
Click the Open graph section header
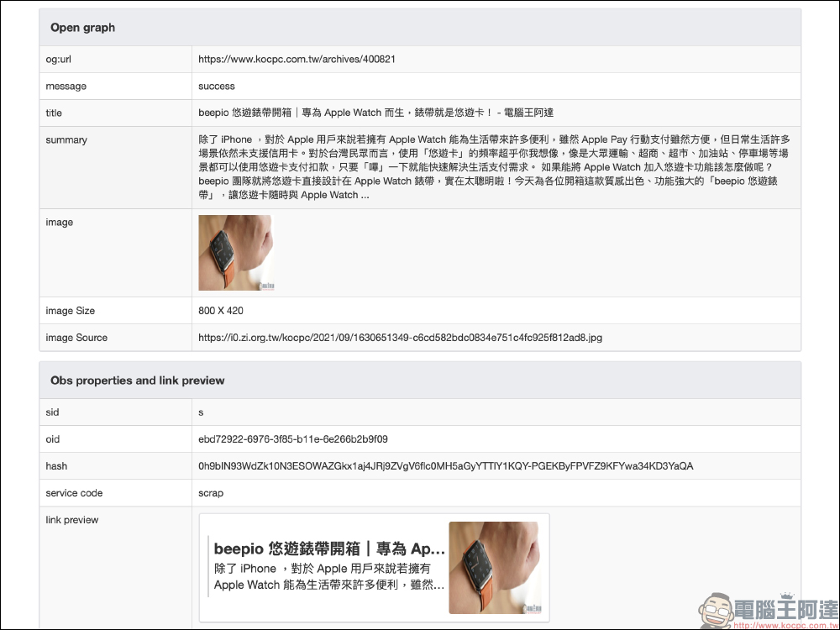pyautogui.click(x=420, y=28)
